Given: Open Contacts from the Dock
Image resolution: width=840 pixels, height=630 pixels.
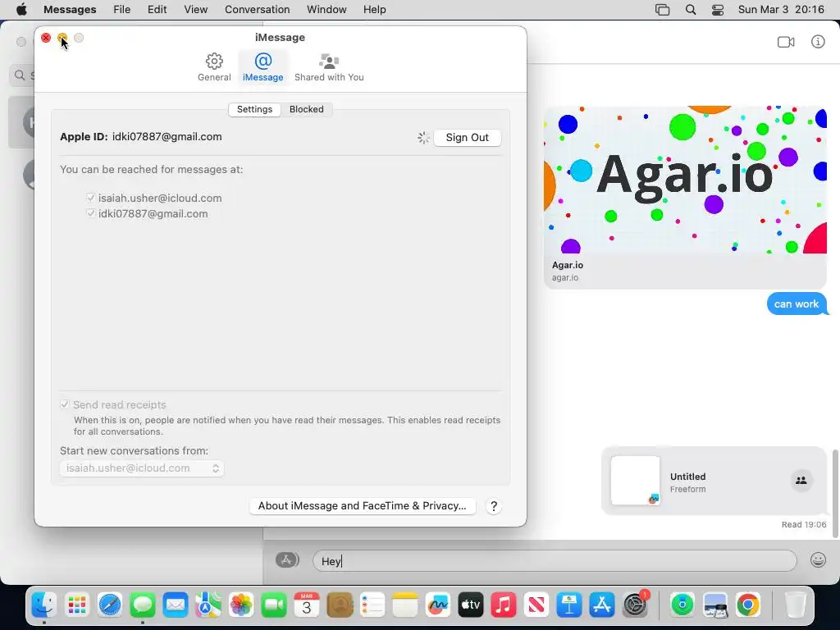Looking at the screenshot, I should tap(340, 605).
